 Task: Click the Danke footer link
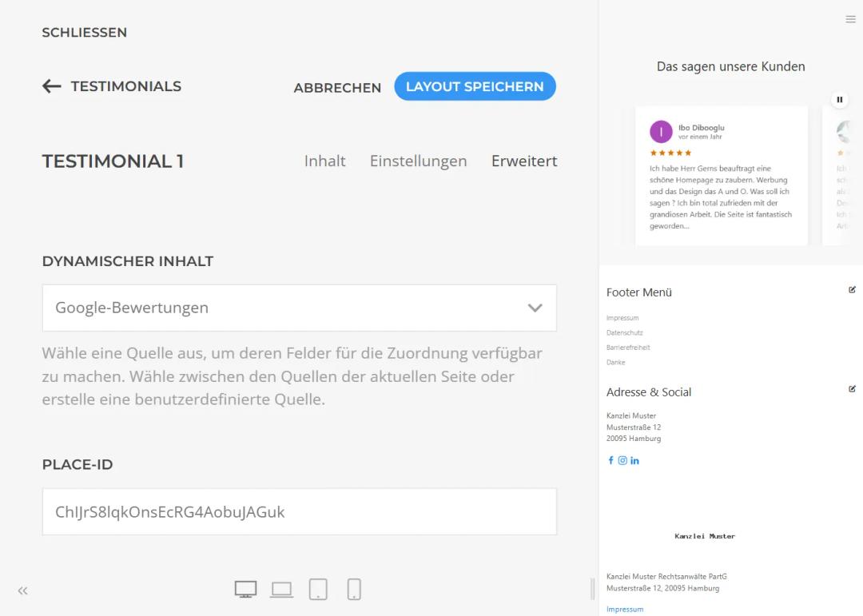pos(615,362)
